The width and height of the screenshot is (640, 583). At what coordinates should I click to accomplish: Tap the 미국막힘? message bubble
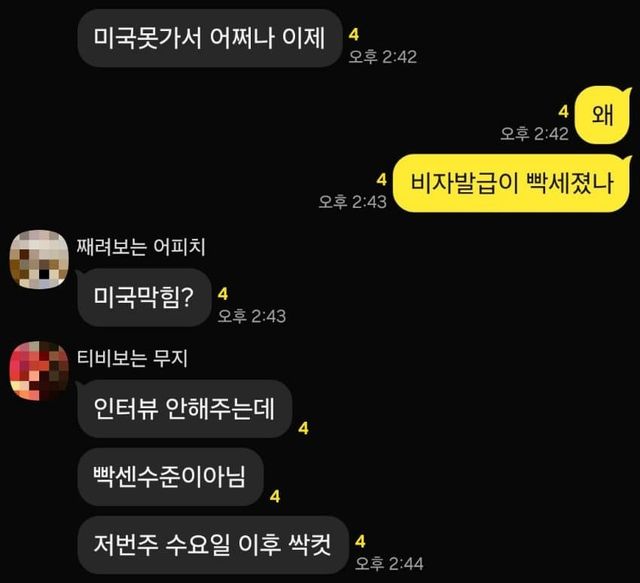pos(144,297)
